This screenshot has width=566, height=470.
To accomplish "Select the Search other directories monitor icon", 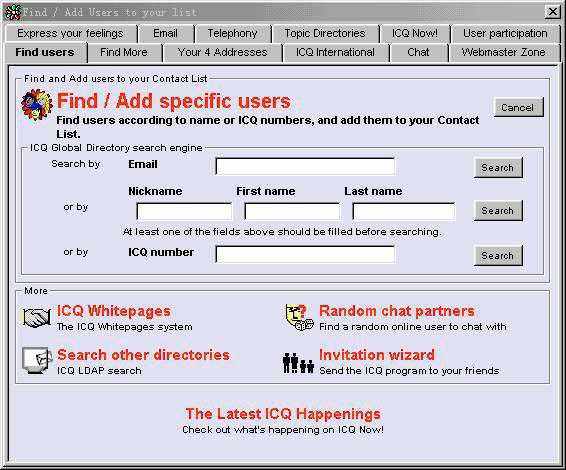I will pos(36,361).
